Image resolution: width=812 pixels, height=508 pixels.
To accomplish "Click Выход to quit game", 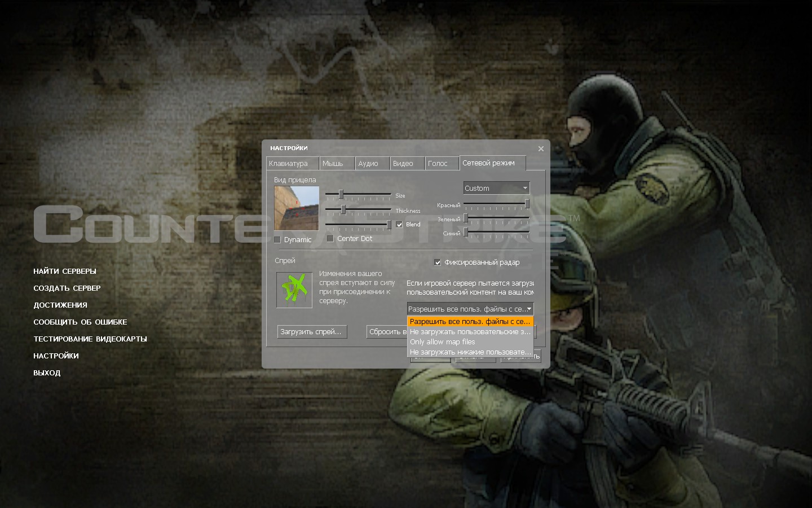I will (47, 373).
